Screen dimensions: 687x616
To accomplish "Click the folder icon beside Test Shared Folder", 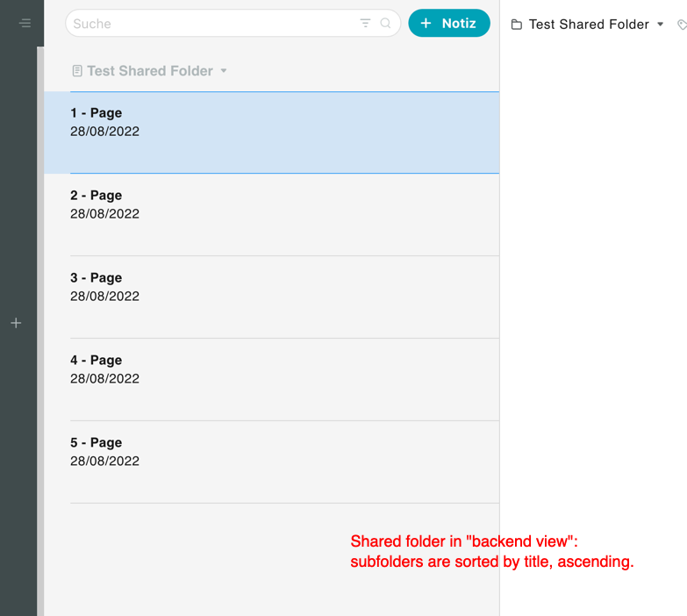I will pos(517,25).
